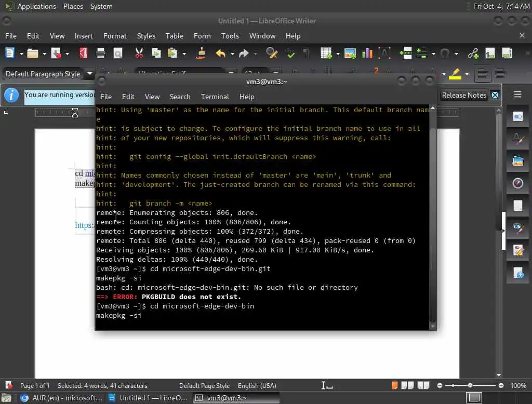Open the sidebar Navigator compass icon
Image resolution: width=532 pixels, height=404 pixels.
coord(518,183)
